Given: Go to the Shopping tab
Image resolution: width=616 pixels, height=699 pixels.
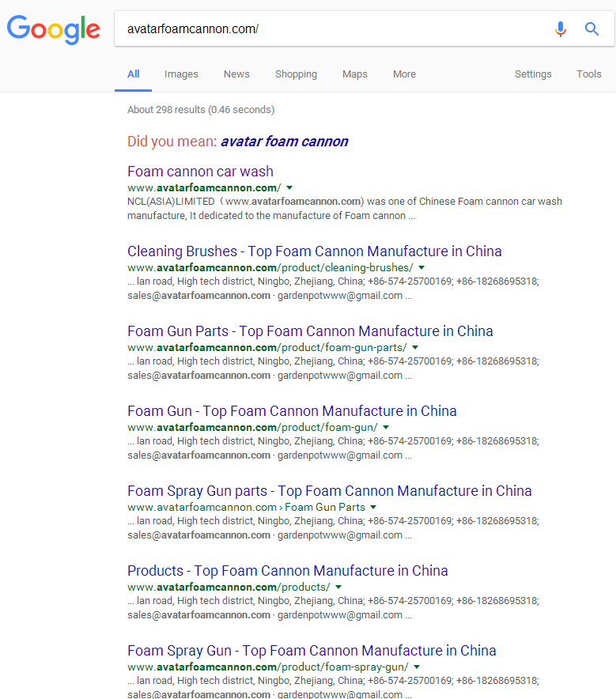Looking at the screenshot, I should 296,74.
